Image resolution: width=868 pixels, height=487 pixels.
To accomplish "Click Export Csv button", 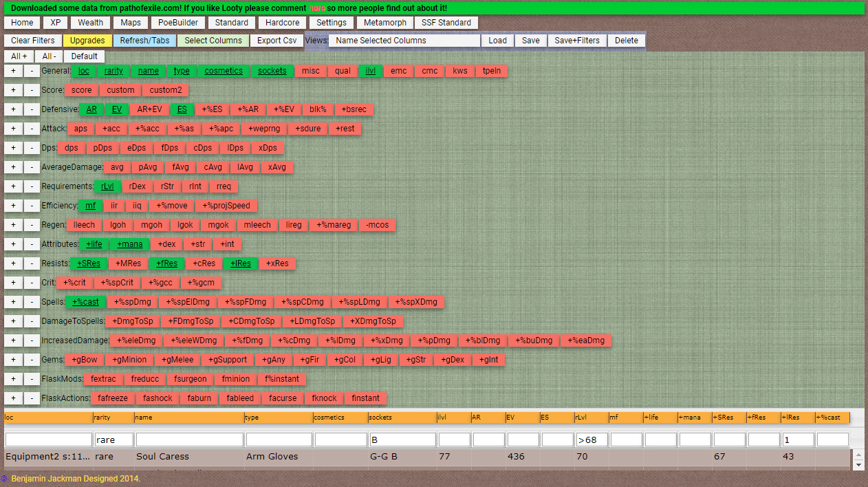I will tap(277, 41).
